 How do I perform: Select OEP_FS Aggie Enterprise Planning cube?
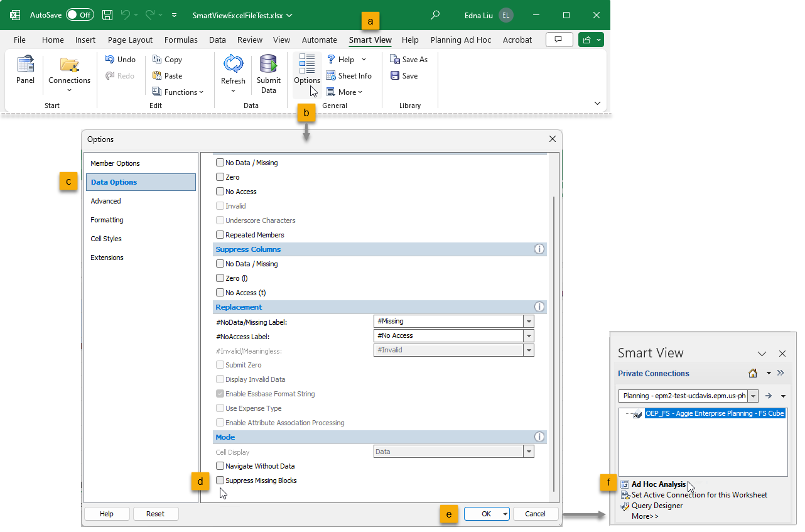coord(715,414)
